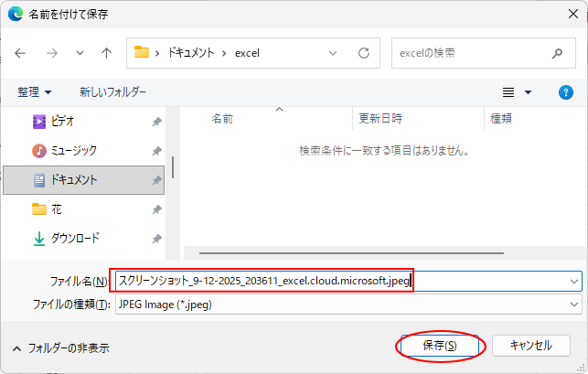Screen dimensions: 588x374
Task: Go forward with the right arrow button
Action: 52,53
